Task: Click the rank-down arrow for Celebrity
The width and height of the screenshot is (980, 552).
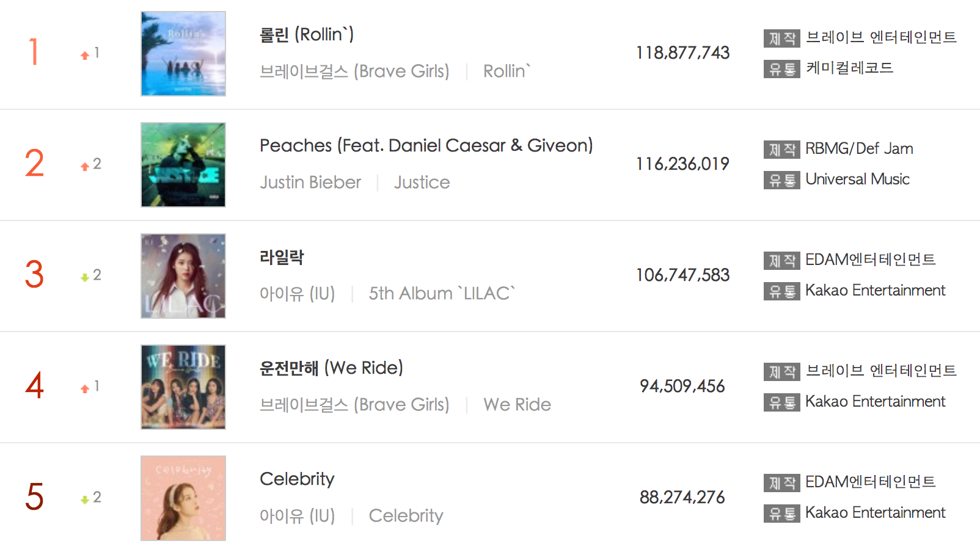Action: point(85,499)
